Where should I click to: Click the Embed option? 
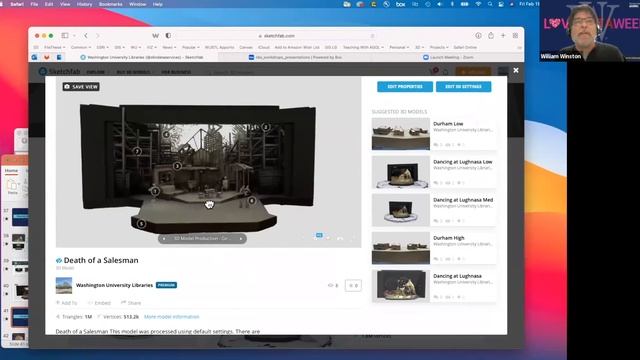pos(99,303)
